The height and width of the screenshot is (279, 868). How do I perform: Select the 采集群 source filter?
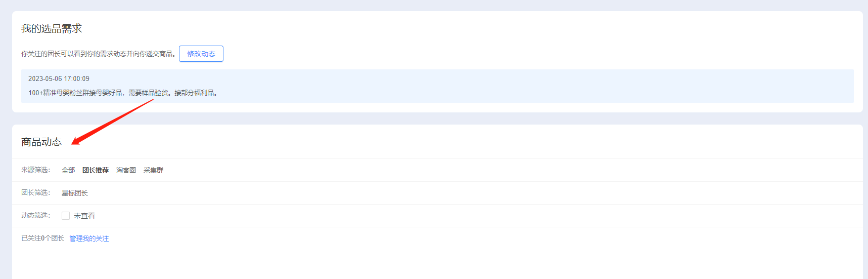coord(153,170)
